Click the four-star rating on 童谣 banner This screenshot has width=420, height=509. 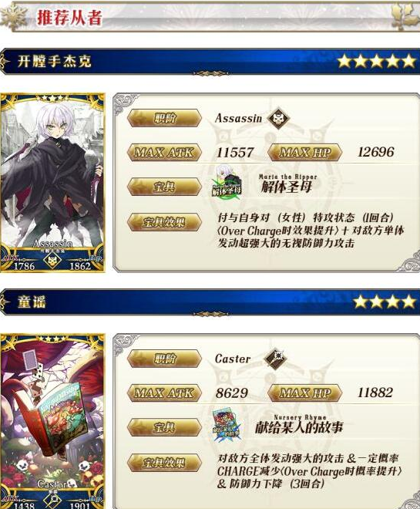(x=385, y=302)
